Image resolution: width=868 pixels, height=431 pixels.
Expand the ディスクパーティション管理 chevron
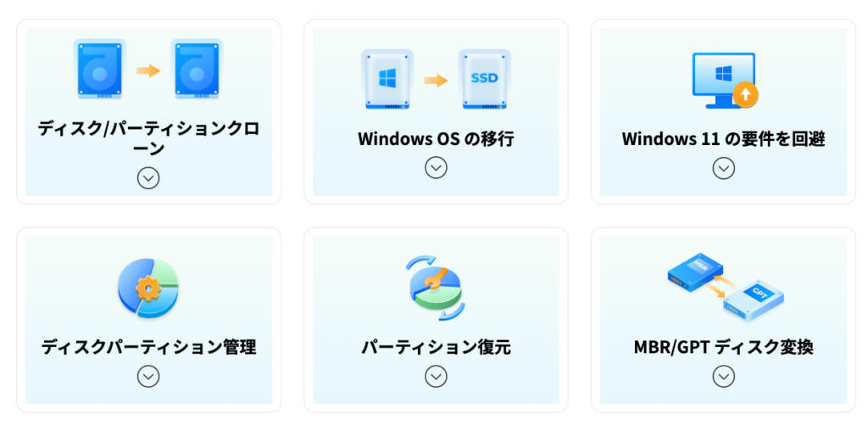[148, 376]
